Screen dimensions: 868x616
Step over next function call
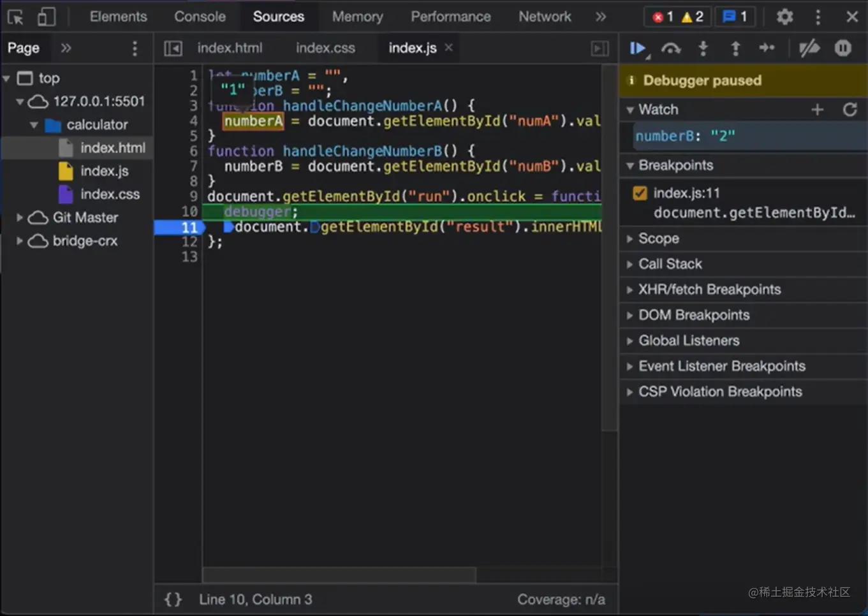point(670,48)
